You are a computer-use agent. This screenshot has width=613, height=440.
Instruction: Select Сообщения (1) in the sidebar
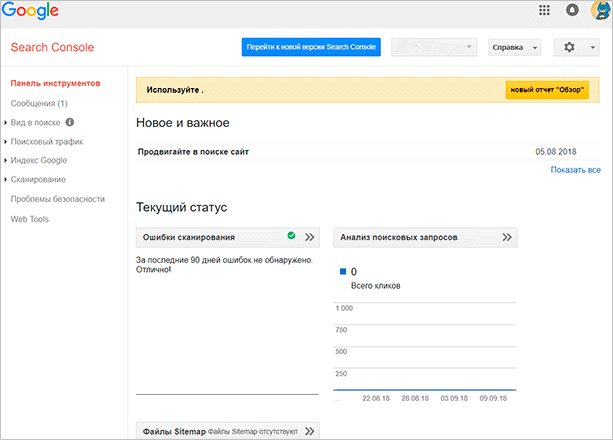(x=39, y=104)
